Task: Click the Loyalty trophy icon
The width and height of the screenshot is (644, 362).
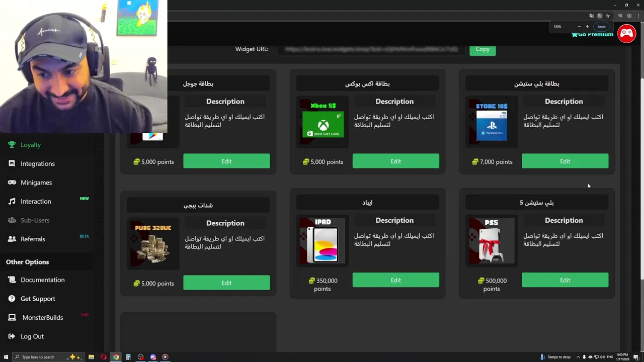Action: click(12, 145)
